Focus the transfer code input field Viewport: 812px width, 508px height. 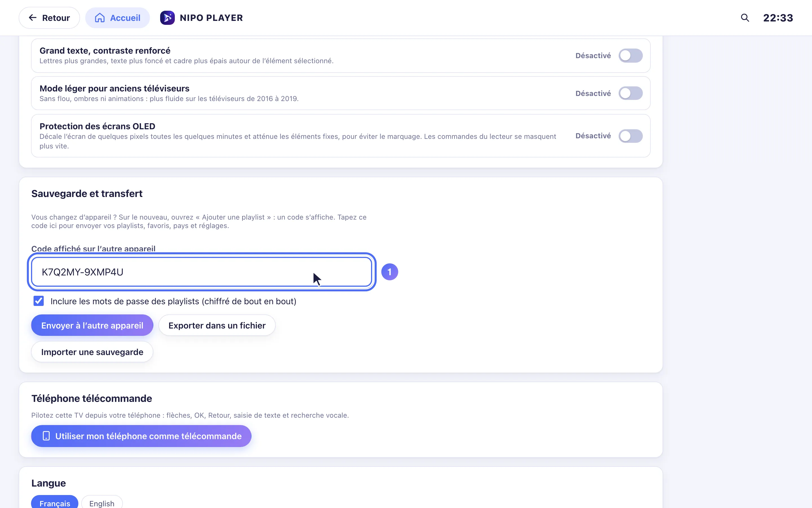point(201,272)
